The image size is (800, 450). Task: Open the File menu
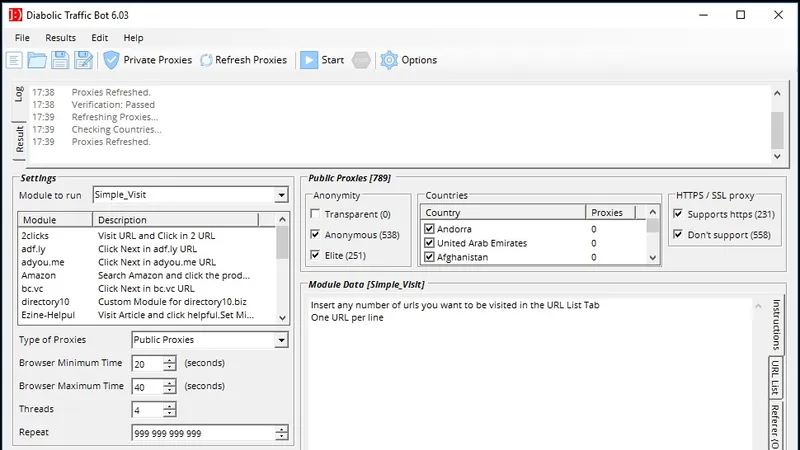tap(22, 38)
